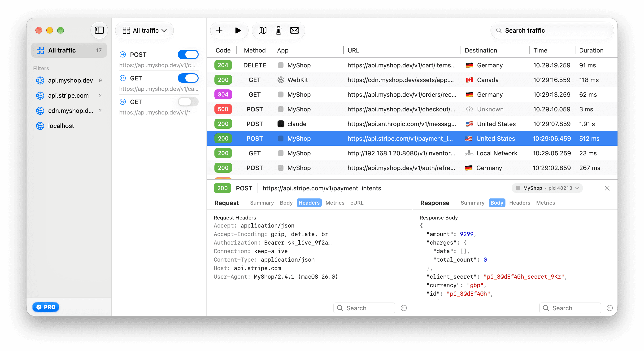Click the request pane Search field
Image resolution: width=644 pixels, height=351 pixels.
364,308
